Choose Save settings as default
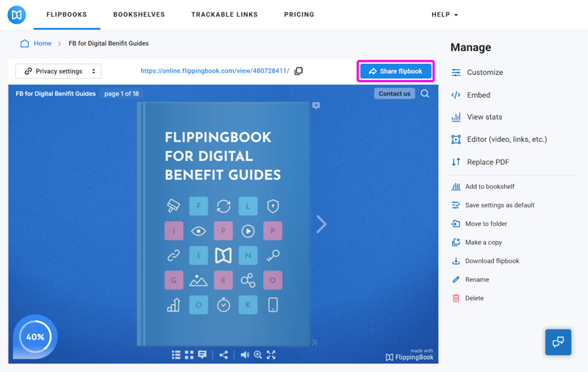588x372 pixels. [492, 205]
